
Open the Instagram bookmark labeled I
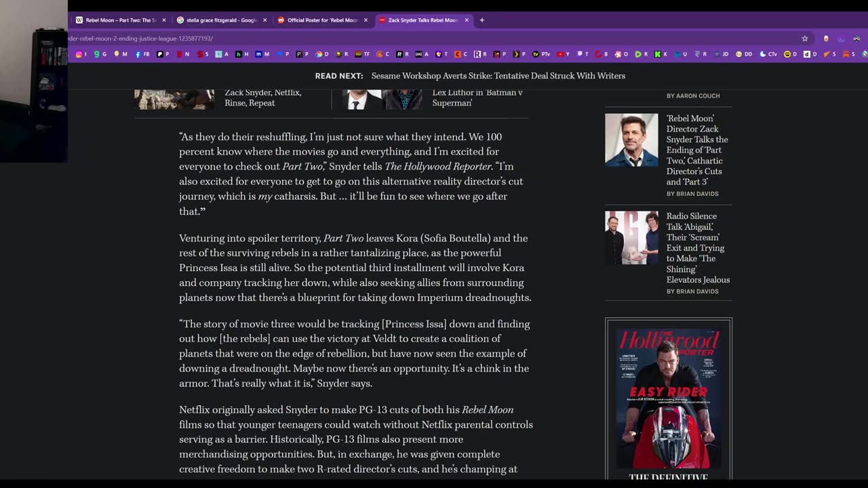(x=81, y=54)
